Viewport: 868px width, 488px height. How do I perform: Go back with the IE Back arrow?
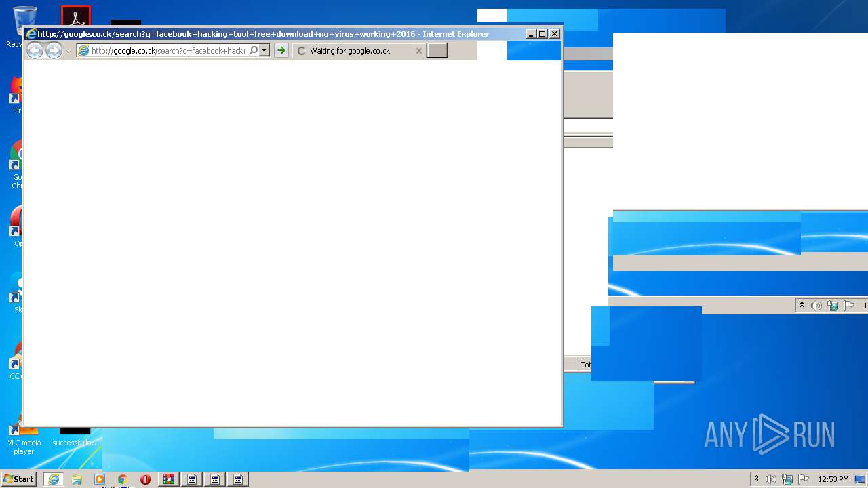pyautogui.click(x=35, y=50)
